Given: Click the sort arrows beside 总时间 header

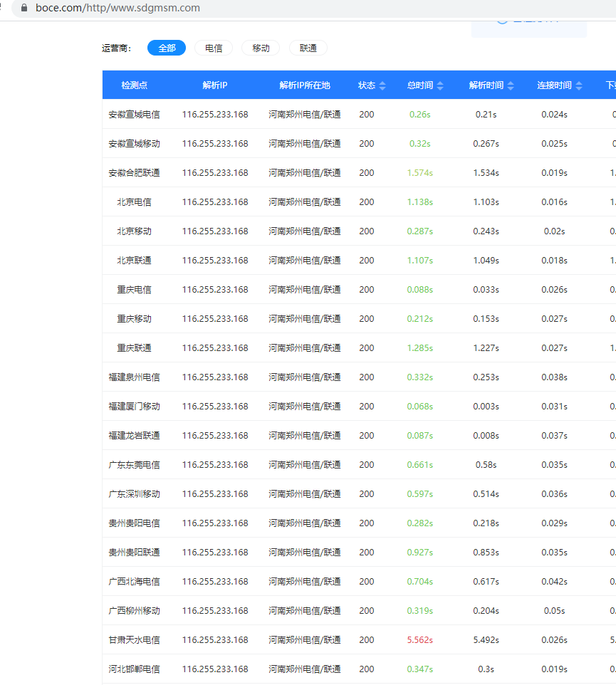Looking at the screenshot, I should point(440,85).
